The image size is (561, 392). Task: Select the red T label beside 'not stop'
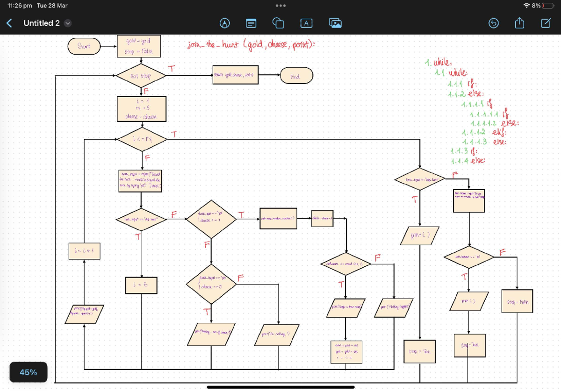pyautogui.click(x=172, y=69)
